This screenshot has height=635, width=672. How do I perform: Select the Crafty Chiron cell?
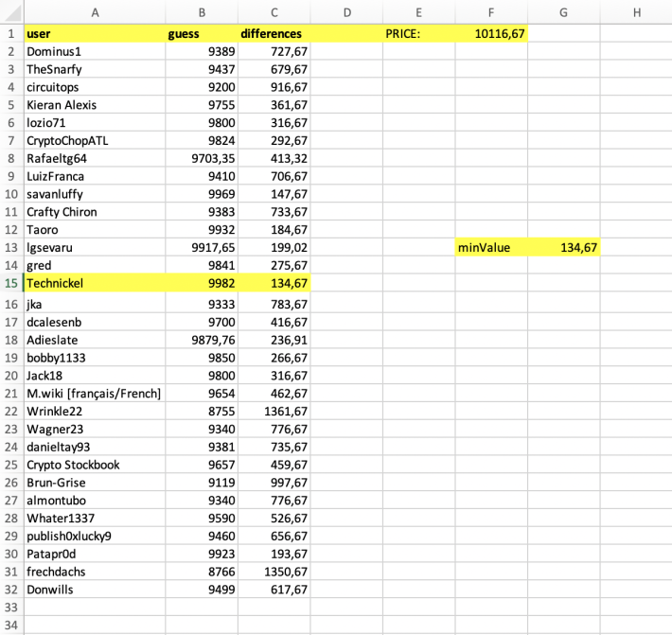tap(95, 212)
